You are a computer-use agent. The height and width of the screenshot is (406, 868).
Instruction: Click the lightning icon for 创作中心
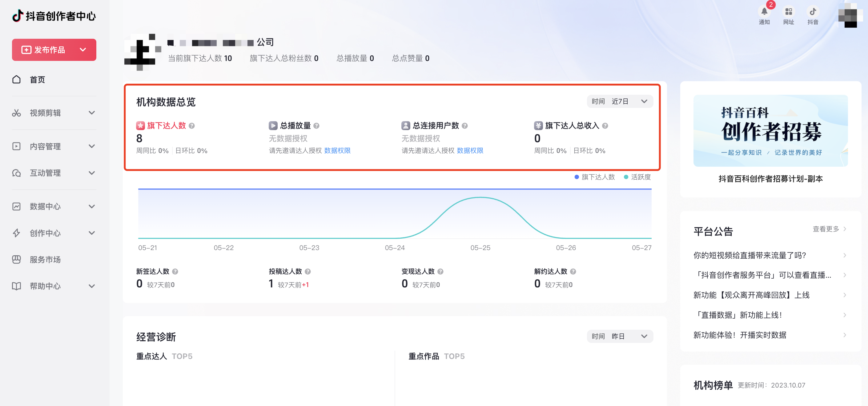click(x=17, y=233)
